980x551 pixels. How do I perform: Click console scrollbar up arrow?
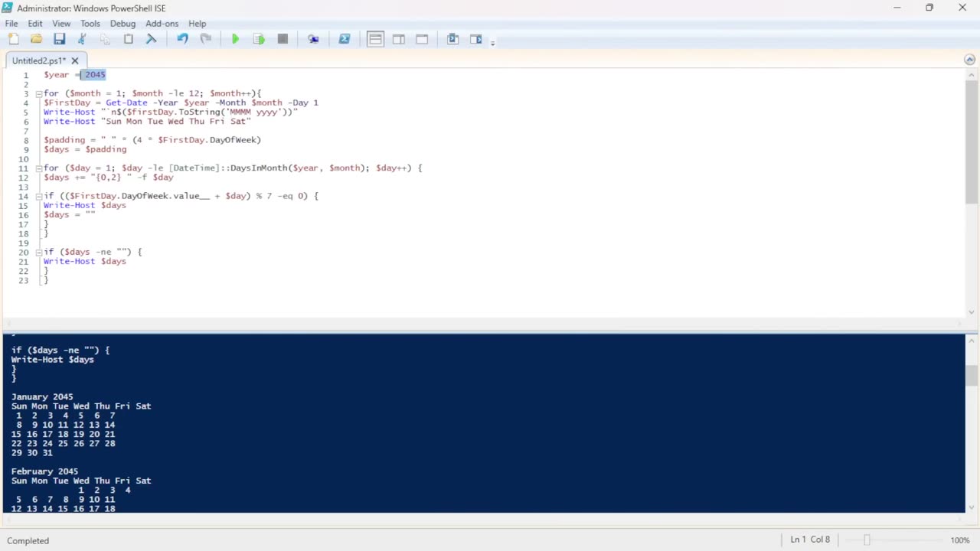pos(972,340)
